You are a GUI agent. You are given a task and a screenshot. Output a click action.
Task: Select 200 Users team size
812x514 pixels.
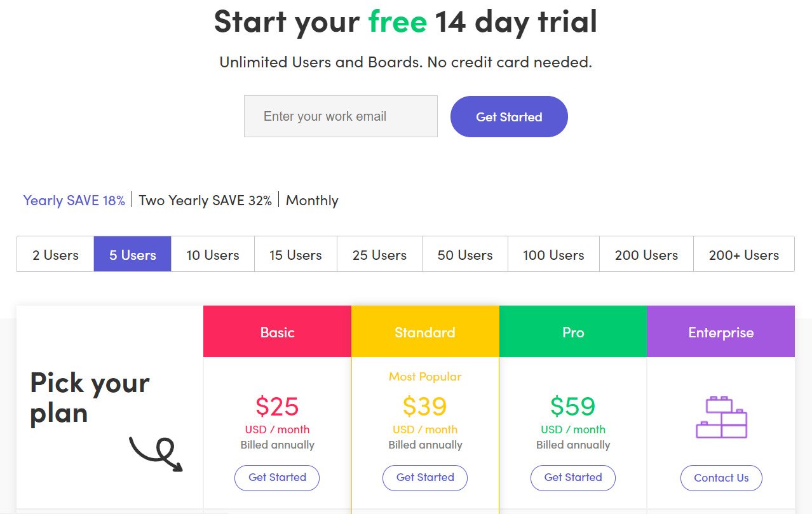coord(646,254)
